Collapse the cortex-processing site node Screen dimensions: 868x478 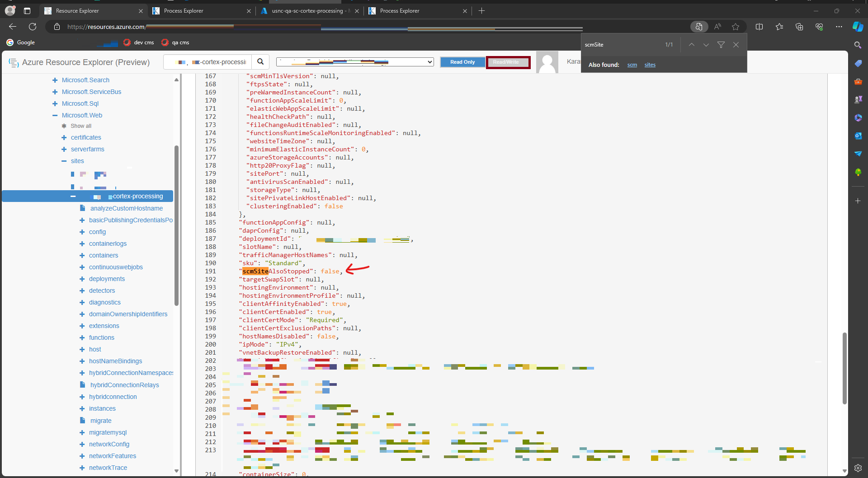(73, 196)
